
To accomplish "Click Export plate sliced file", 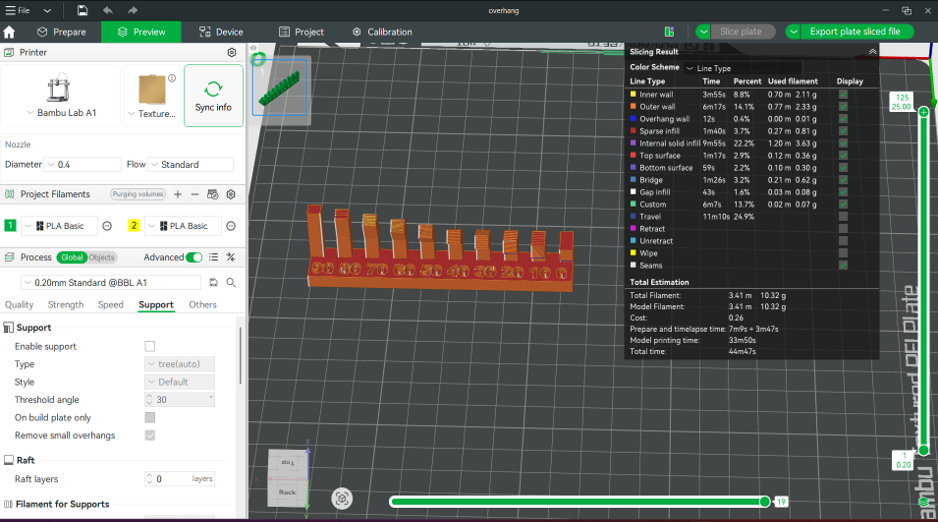I will tap(855, 32).
